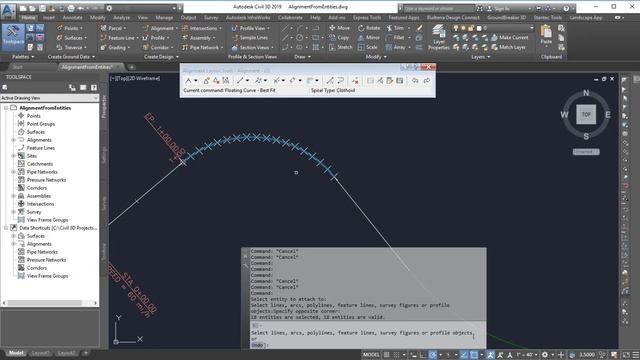This screenshot has width=640, height=360.
Task: Open the Points dropdown
Action: [x=69, y=28]
